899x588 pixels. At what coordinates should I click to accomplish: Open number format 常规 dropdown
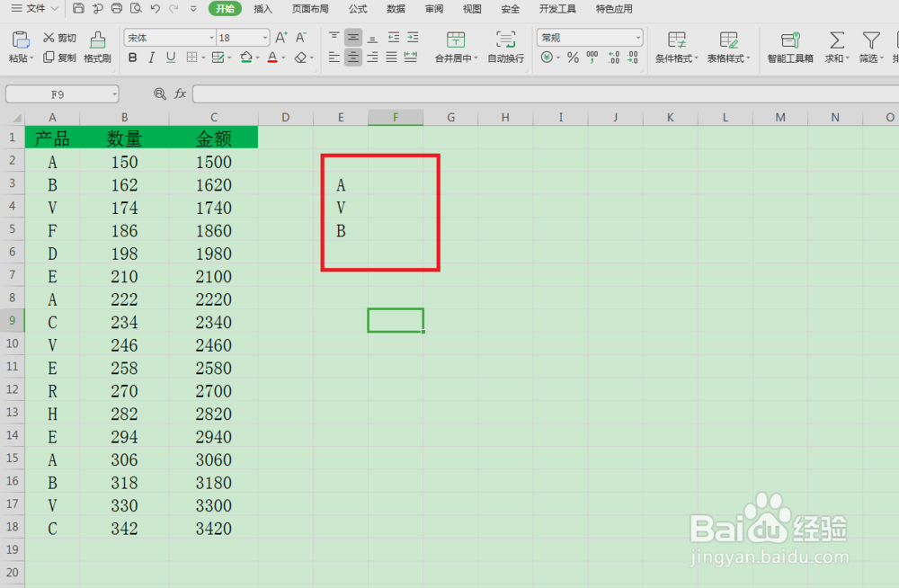click(638, 38)
